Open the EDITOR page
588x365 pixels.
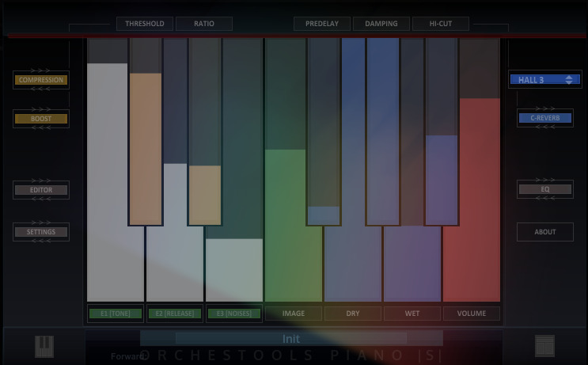pos(41,190)
